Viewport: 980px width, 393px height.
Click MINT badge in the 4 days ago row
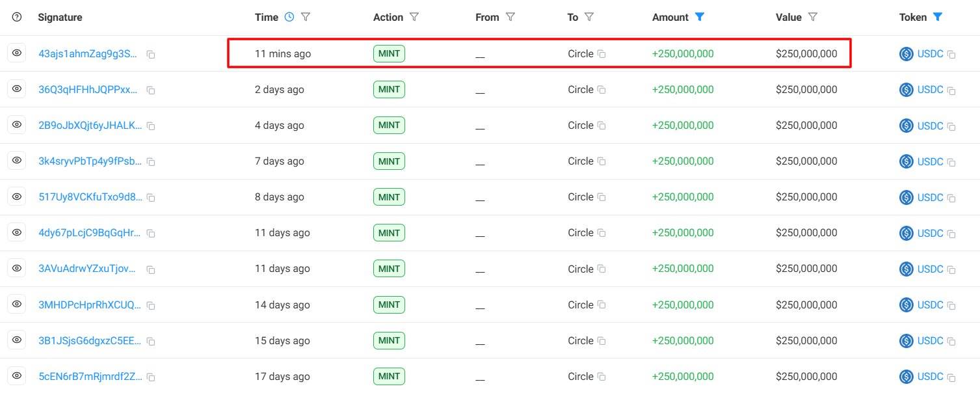[389, 126]
